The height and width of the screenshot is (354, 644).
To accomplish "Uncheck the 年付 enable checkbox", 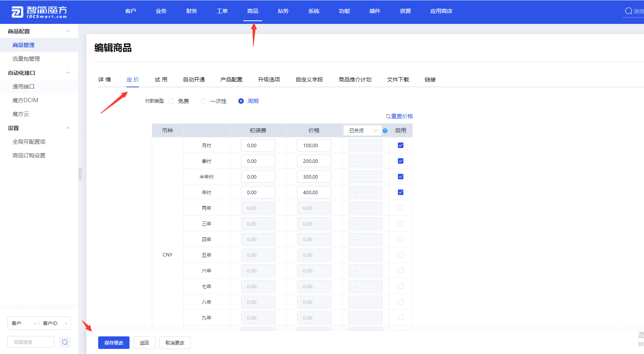I will coord(401,192).
